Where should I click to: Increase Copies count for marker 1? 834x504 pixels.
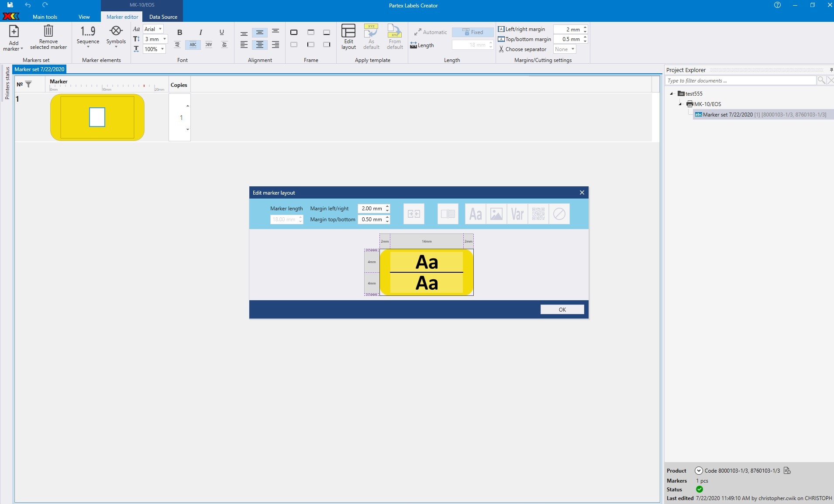click(188, 106)
